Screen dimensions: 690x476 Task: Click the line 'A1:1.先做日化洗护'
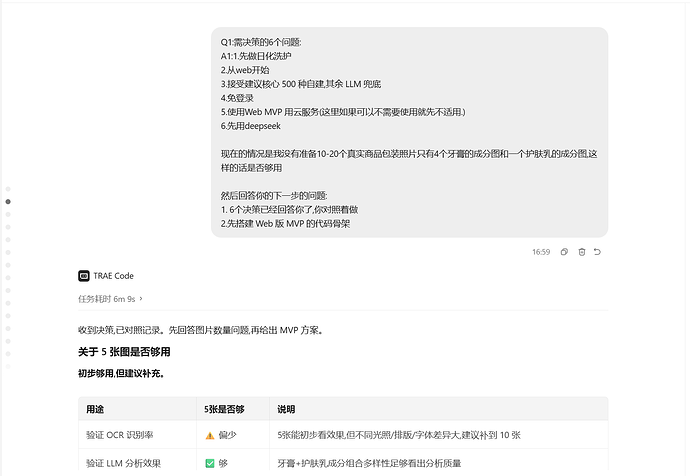(256, 56)
